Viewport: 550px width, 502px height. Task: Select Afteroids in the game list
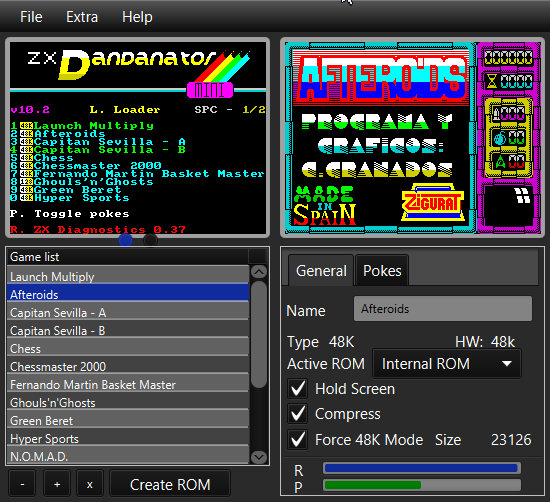point(128,293)
